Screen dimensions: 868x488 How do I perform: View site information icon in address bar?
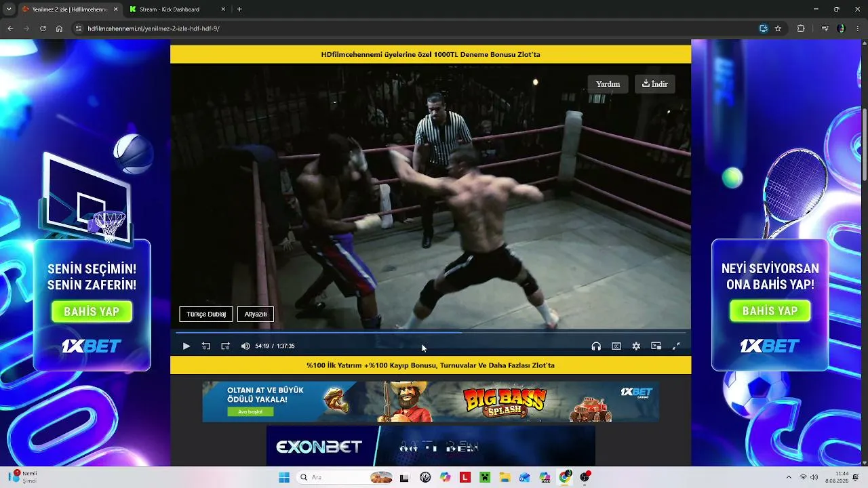click(x=79, y=28)
